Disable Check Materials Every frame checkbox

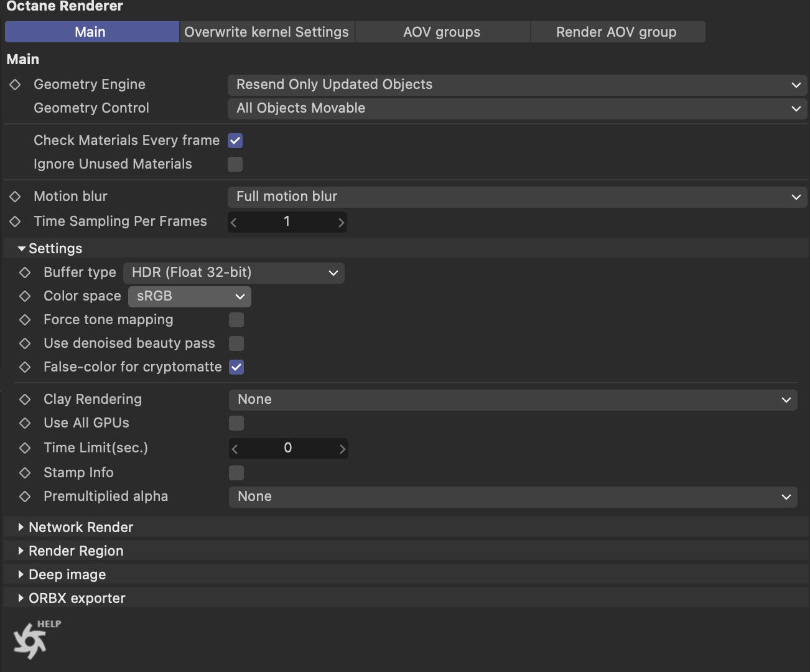[x=235, y=141]
